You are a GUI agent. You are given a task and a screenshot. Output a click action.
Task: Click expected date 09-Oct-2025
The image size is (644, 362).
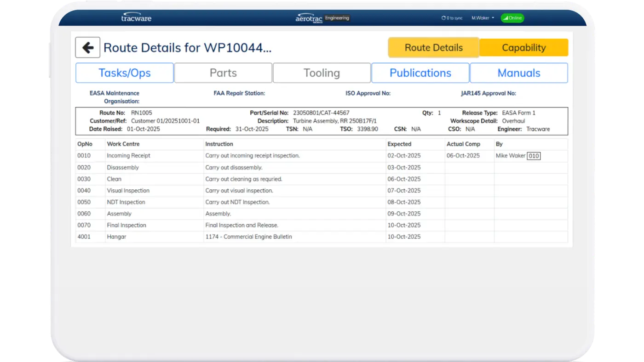click(x=404, y=214)
